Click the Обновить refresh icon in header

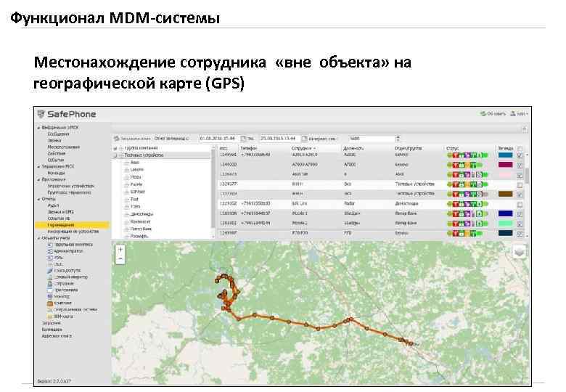(x=483, y=114)
